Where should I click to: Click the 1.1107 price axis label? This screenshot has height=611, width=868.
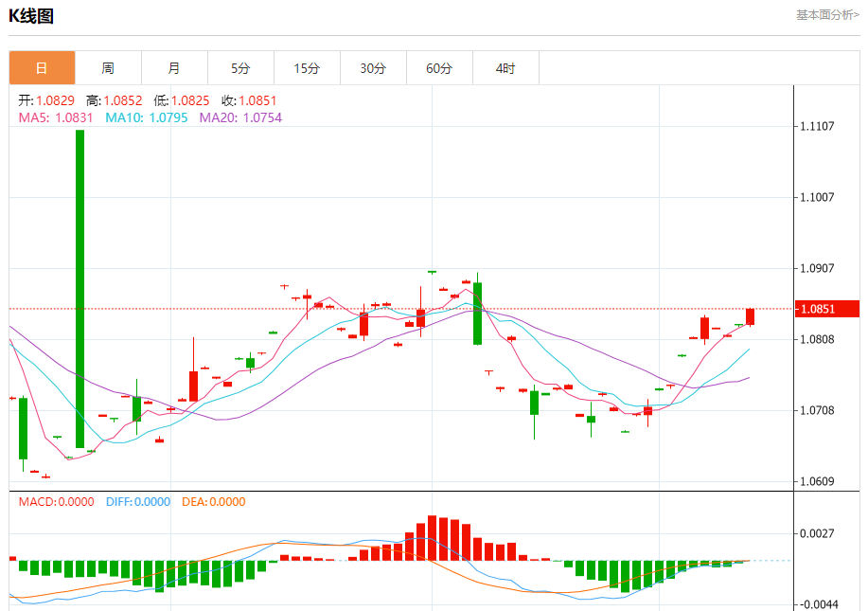pyautogui.click(x=817, y=126)
